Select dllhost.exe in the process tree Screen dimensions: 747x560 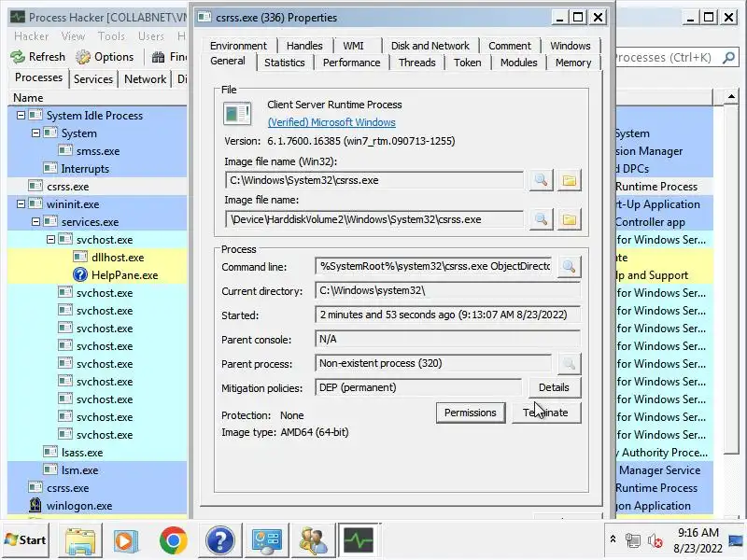[118, 258]
